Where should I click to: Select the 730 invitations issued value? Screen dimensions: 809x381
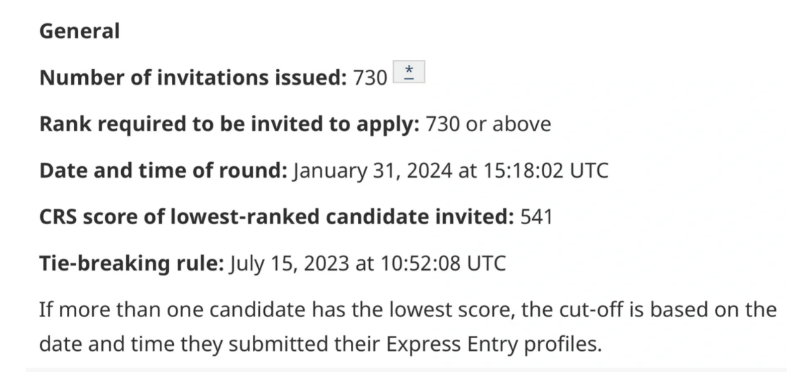click(370, 78)
